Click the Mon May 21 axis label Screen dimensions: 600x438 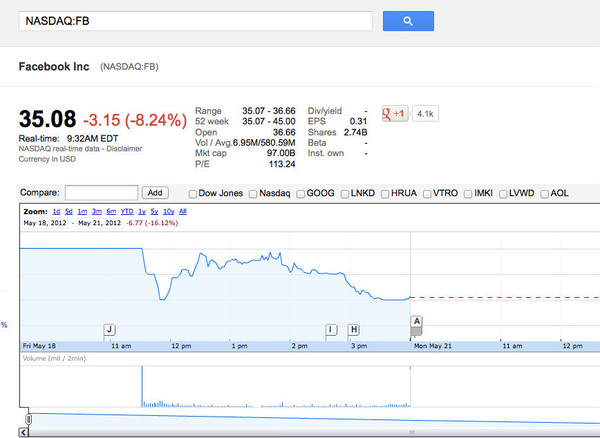point(433,346)
